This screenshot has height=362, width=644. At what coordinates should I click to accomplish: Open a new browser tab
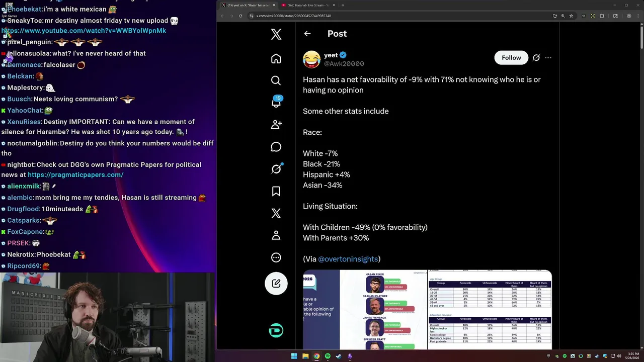(343, 5)
